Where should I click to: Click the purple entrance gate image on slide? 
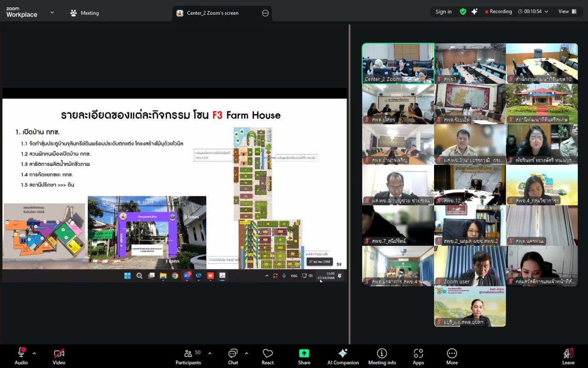point(147,233)
